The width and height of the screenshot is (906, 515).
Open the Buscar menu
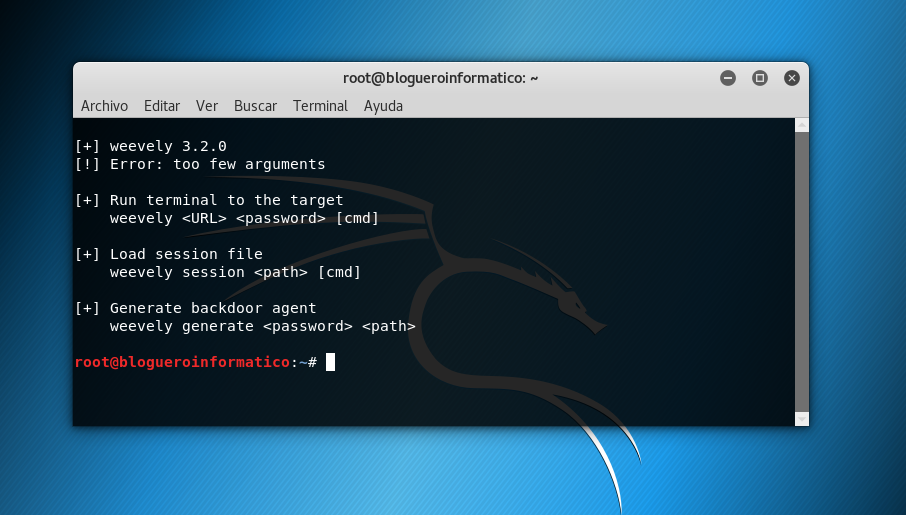click(x=255, y=106)
